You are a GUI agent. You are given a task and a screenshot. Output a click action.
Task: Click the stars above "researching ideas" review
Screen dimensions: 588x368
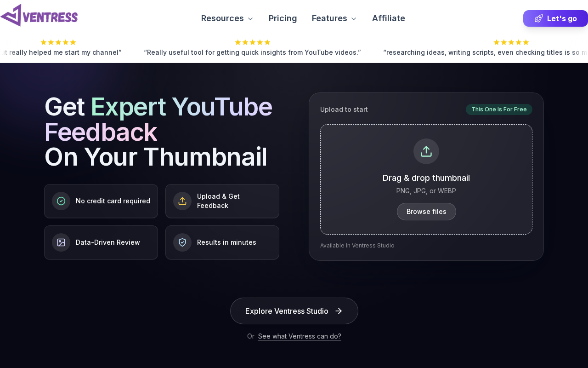(511, 42)
